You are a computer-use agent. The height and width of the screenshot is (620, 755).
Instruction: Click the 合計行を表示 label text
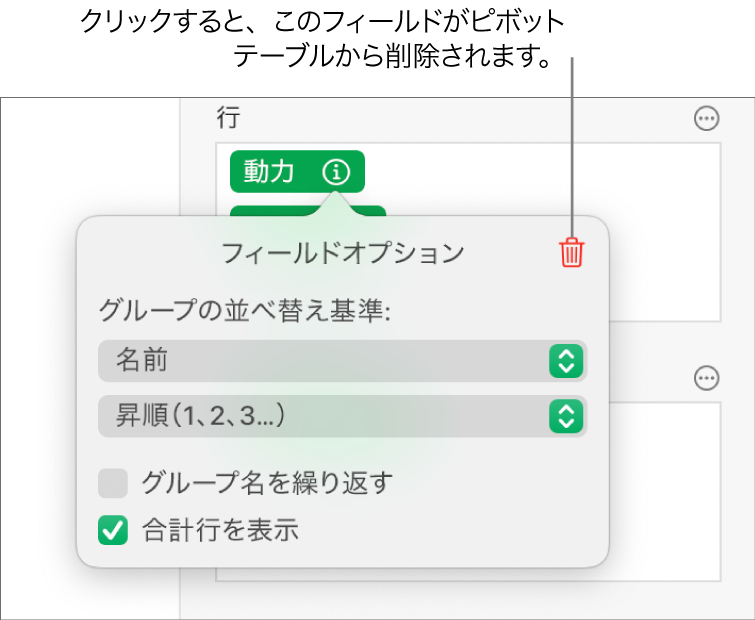[221, 531]
